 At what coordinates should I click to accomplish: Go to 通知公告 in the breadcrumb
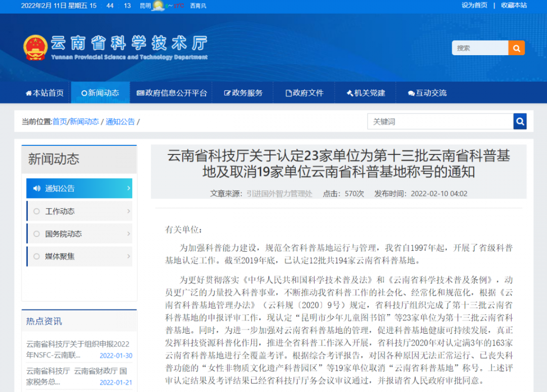pos(120,122)
